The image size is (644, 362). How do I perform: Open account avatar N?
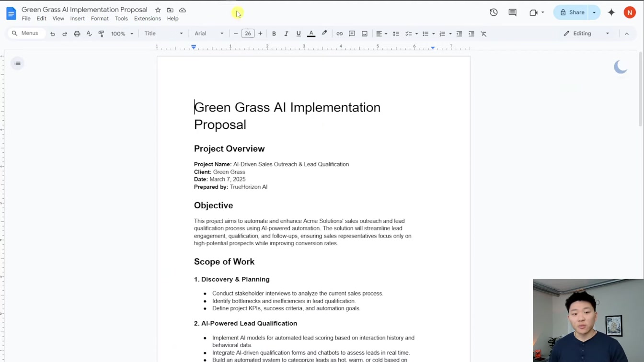[x=630, y=12]
